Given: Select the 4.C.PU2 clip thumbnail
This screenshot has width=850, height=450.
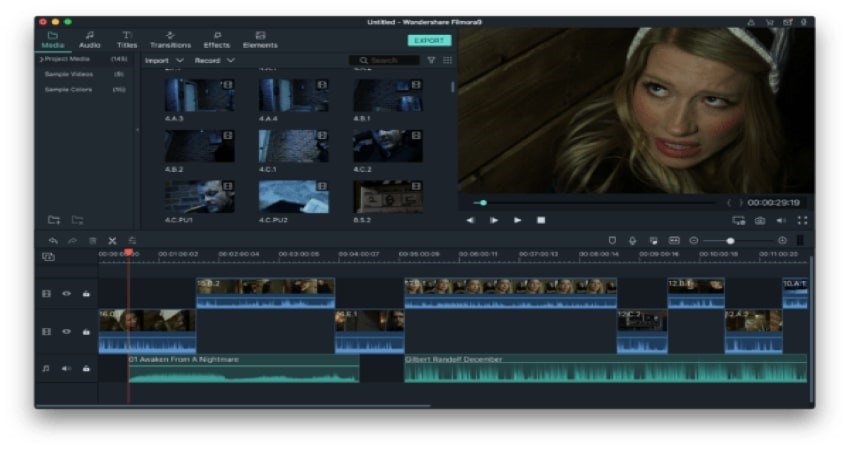Looking at the screenshot, I should (x=293, y=196).
